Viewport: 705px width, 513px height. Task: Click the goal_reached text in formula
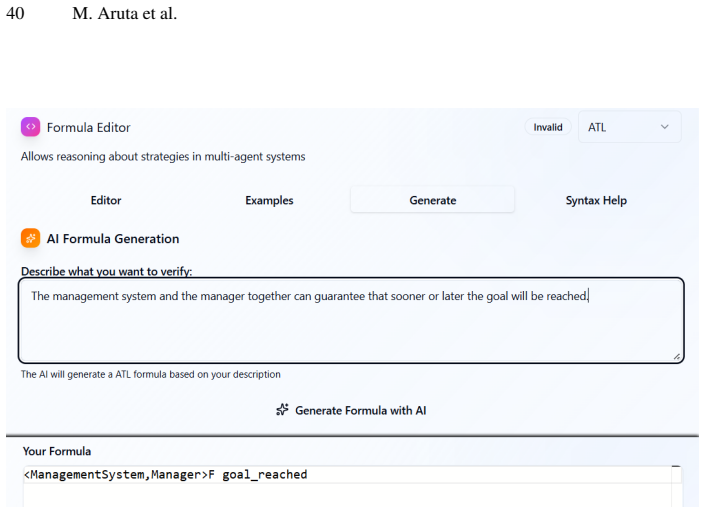[x=265, y=475]
